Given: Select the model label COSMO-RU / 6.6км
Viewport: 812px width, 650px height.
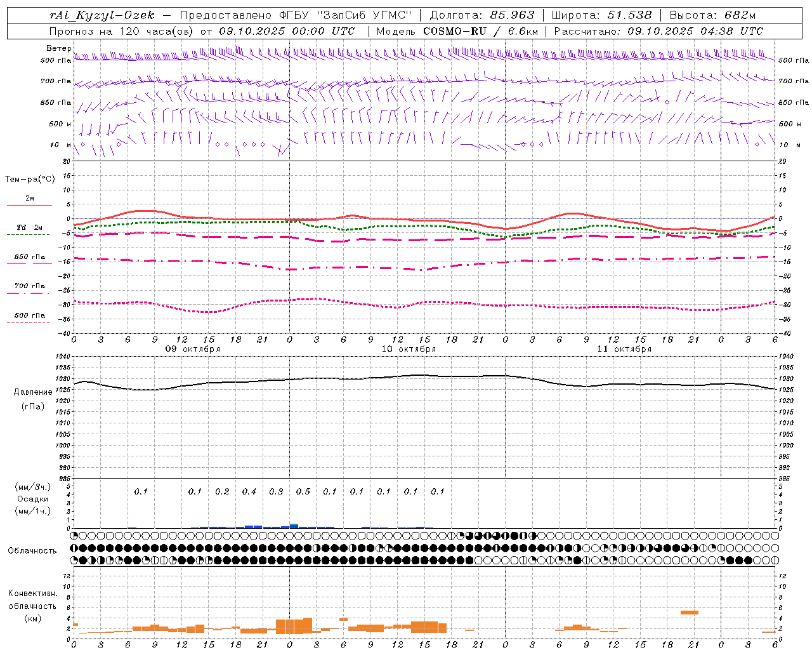Looking at the screenshot, I should point(480,31).
